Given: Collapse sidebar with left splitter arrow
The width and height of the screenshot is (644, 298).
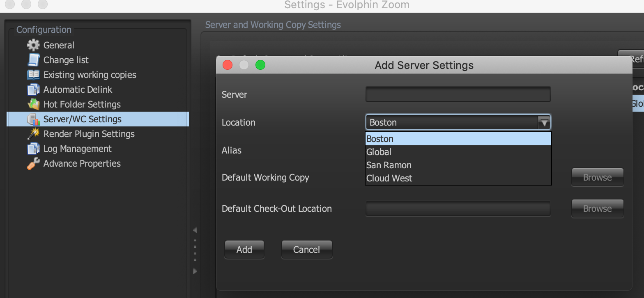Looking at the screenshot, I should [195, 230].
